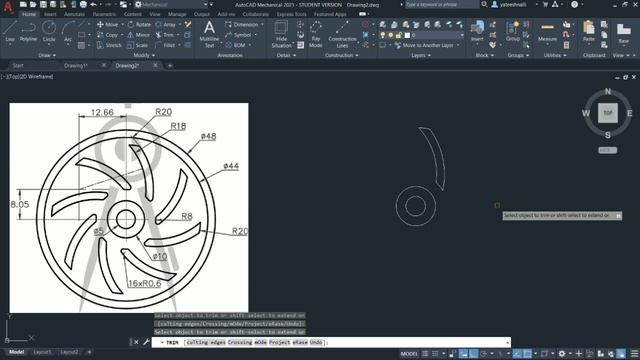Switch to the Drawing1 file tab

click(x=76, y=65)
